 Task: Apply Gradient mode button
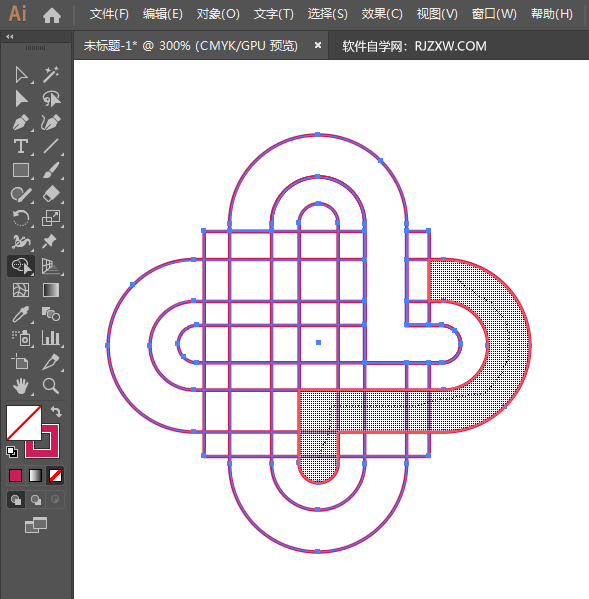point(36,476)
